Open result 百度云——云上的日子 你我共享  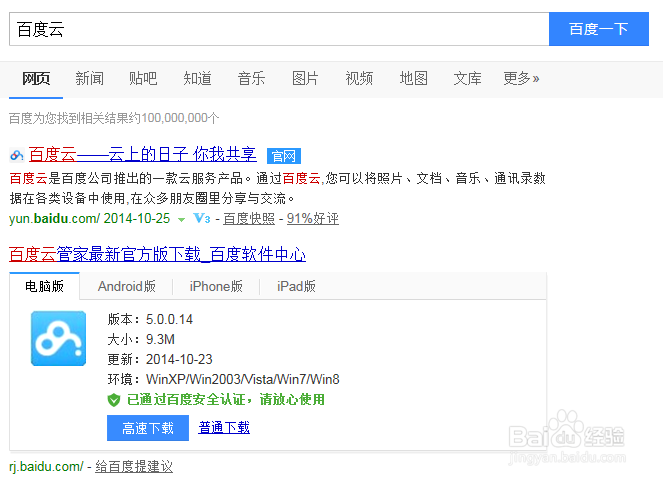point(142,154)
